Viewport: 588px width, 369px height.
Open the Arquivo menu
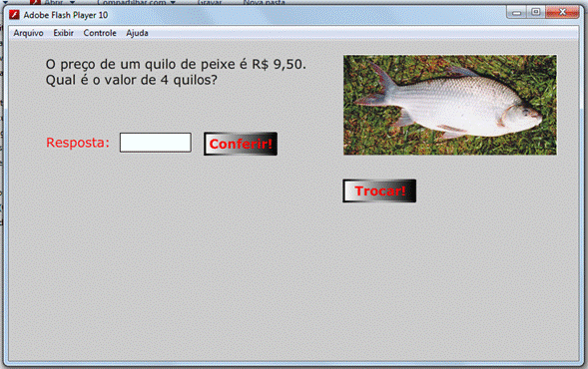coord(29,33)
